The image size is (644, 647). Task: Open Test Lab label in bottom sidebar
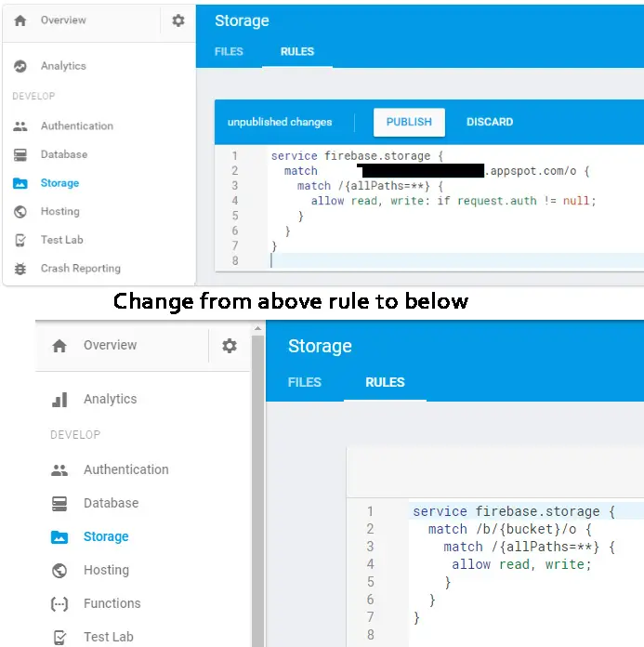(x=109, y=637)
